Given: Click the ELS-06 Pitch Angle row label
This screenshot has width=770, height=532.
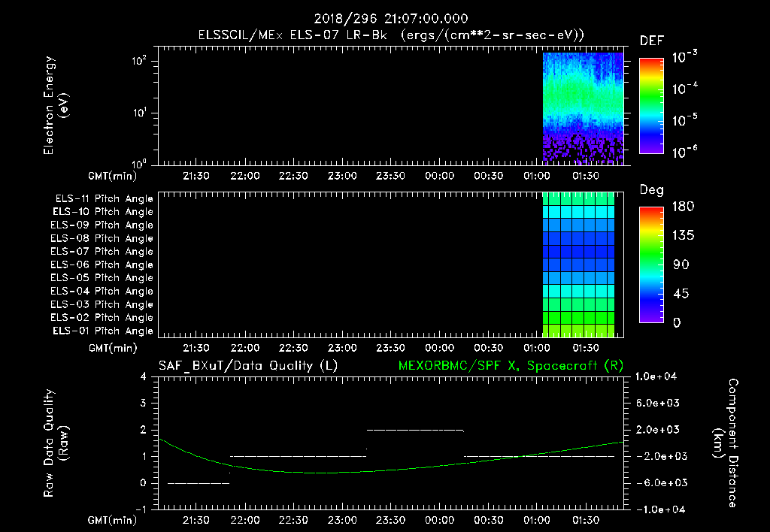Looking at the screenshot, I should click(x=102, y=265).
